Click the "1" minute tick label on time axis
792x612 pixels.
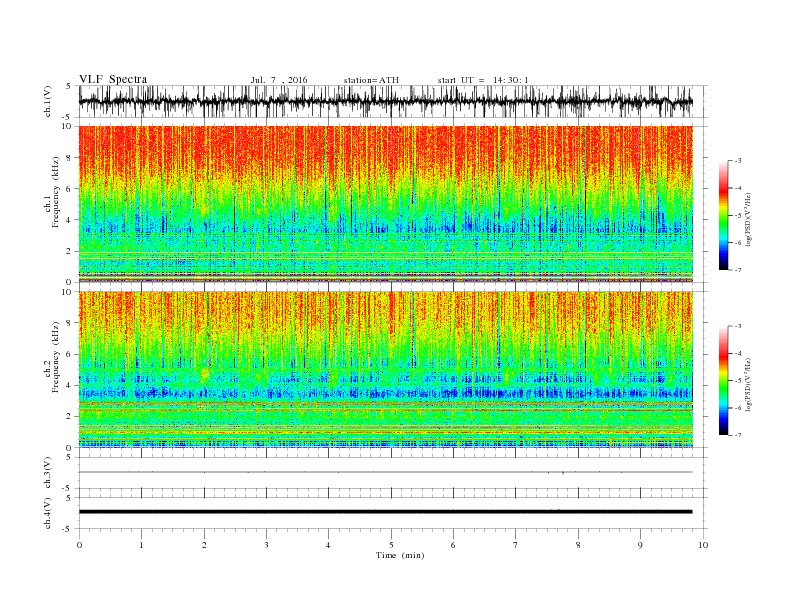(x=141, y=545)
